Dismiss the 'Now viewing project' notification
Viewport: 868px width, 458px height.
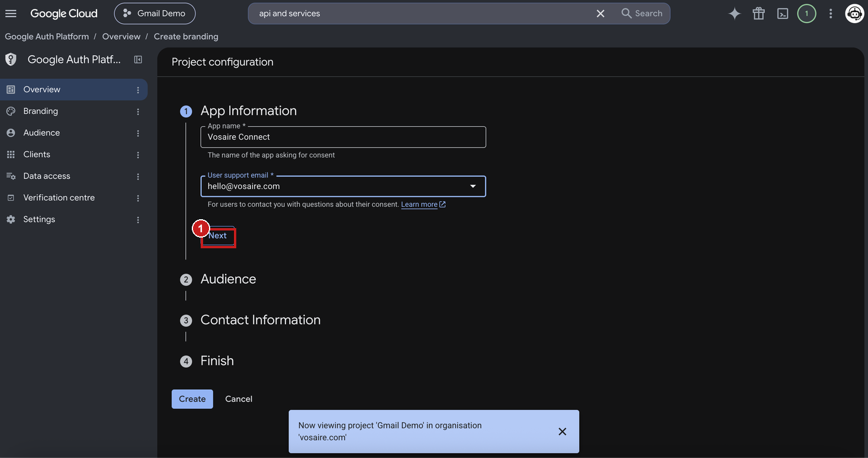tap(562, 431)
